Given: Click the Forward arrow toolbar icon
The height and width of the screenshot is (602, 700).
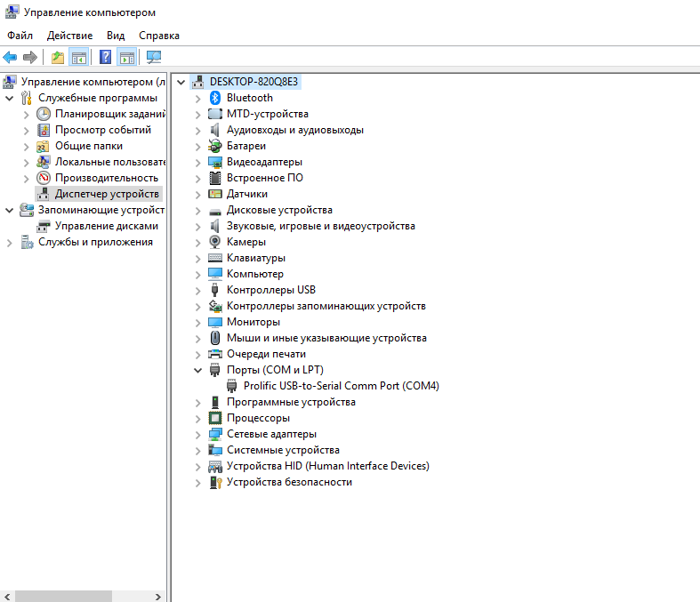Looking at the screenshot, I should [30, 57].
